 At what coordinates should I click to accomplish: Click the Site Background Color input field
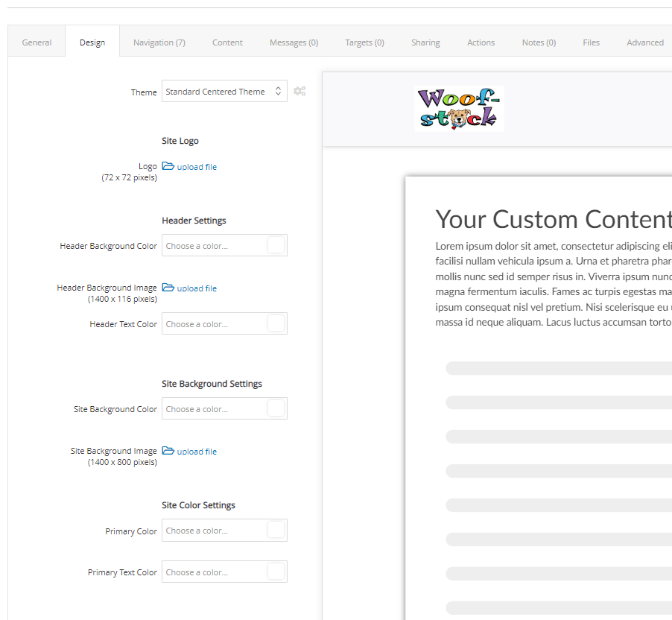[224, 408]
